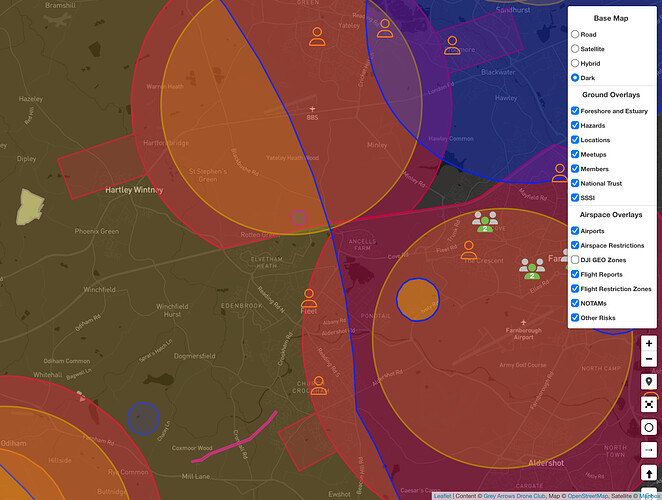The width and height of the screenshot is (662, 500).
Task: Toggle the National Trust overlay
Action: [575, 183]
